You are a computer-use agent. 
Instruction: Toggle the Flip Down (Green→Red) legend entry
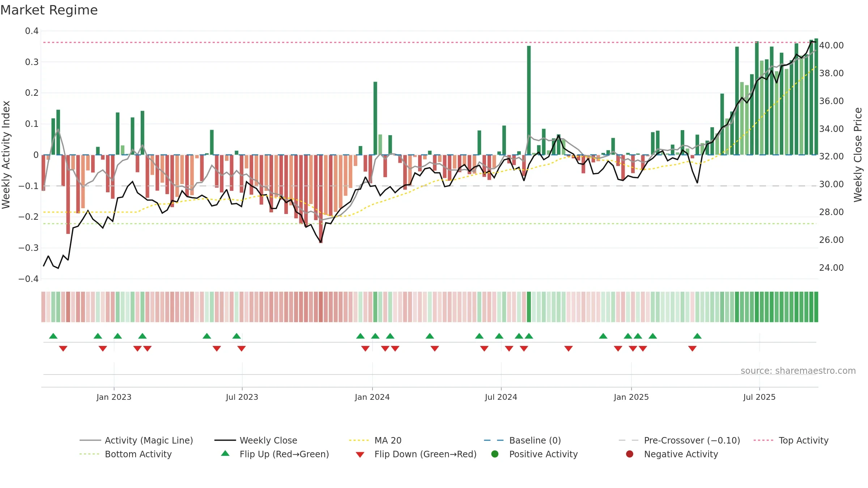[416, 454]
